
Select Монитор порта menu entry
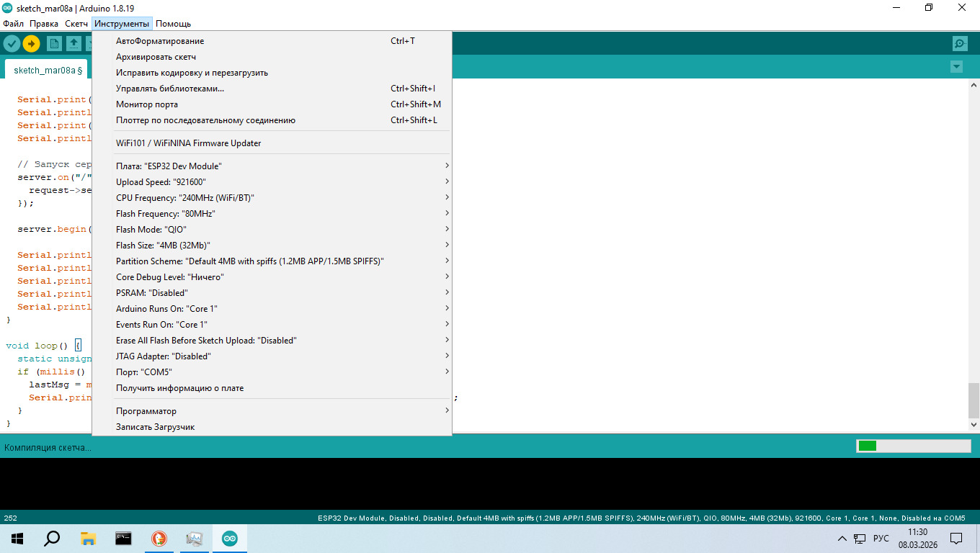147,104
